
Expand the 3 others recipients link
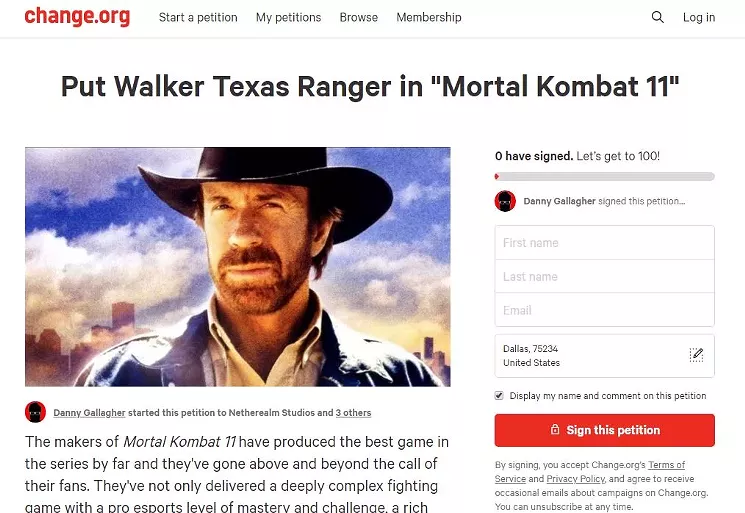(353, 413)
